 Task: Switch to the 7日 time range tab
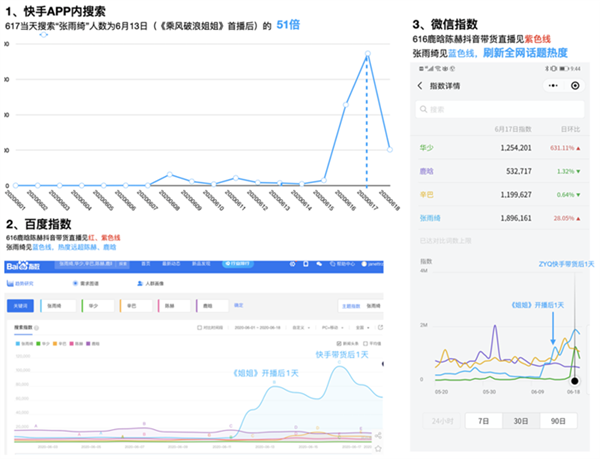pos(482,421)
